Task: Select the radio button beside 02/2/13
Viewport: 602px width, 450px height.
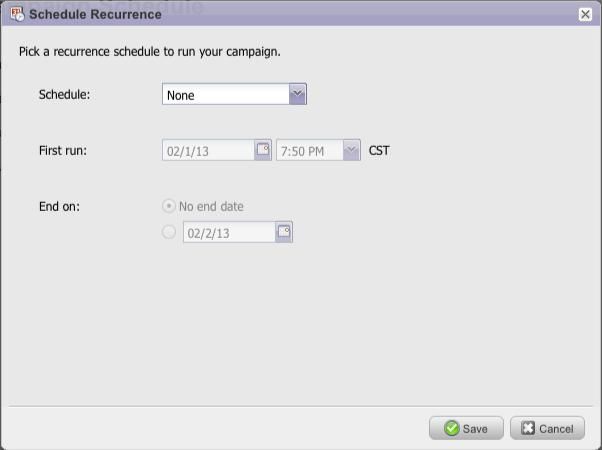Action: [168, 232]
